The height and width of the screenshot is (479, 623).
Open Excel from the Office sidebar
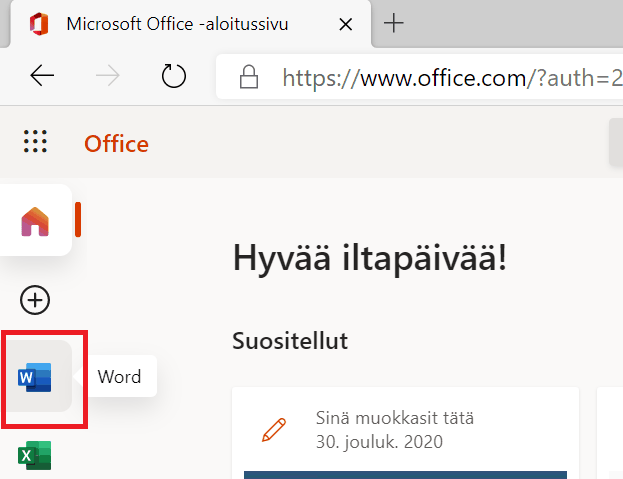pyautogui.click(x=35, y=455)
